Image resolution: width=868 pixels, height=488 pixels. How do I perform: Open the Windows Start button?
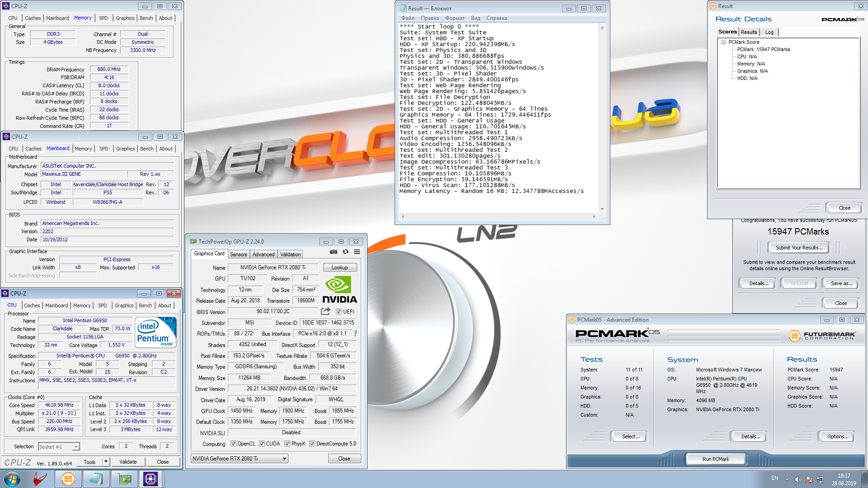pyautogui.click(x=12, y=479)
